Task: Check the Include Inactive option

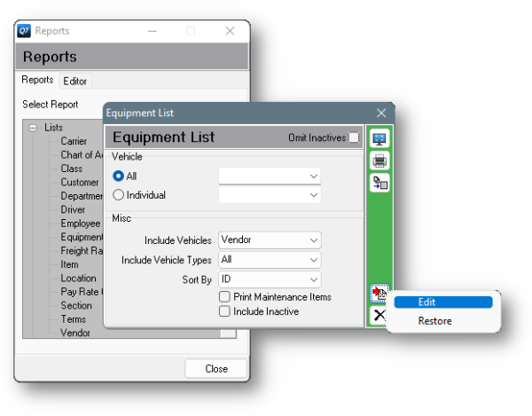Action: click(x=225, y=311)
